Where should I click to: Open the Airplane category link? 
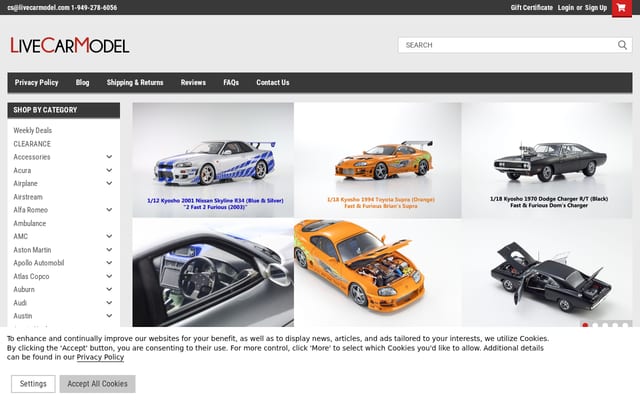25,183
